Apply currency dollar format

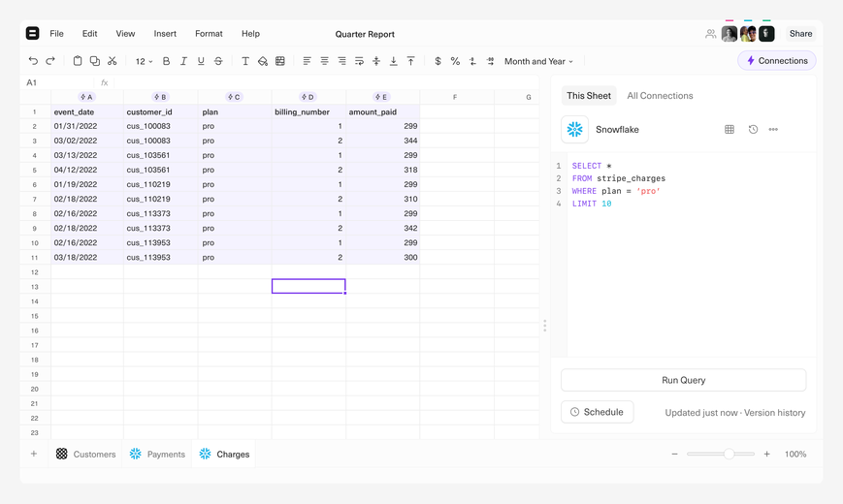pyautogui.click(x=438, y=61)
